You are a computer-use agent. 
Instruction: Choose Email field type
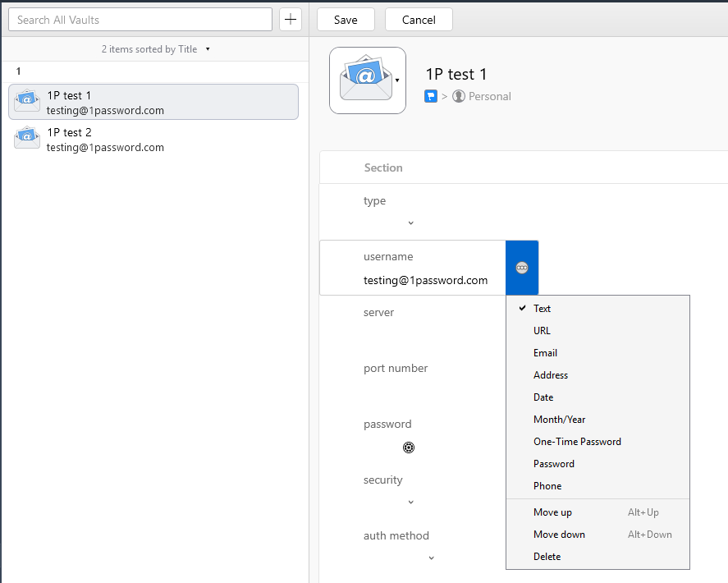(x=598, y=353)
